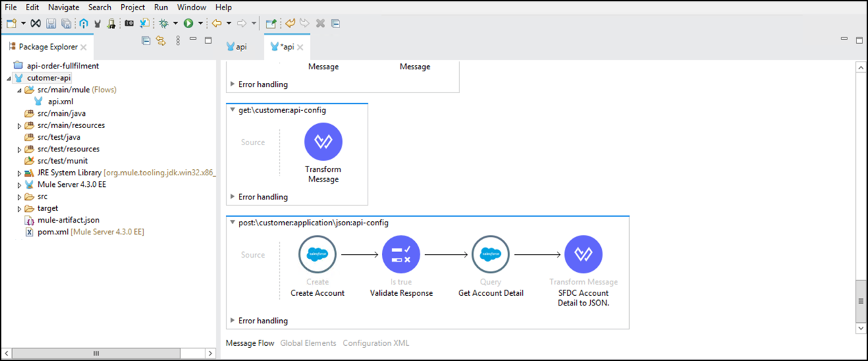The height and width of the screenshot is (361, 868).
Task: Expand Mule Server 4.3.0 EE node
Action: tap(19, 184)
